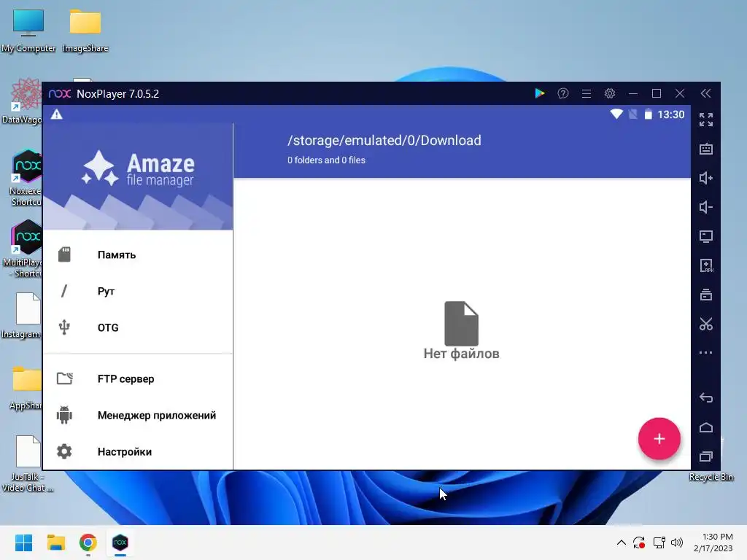Install APK file via Nox sidebar
Screen dimensions: 747x560
point(705,265)
